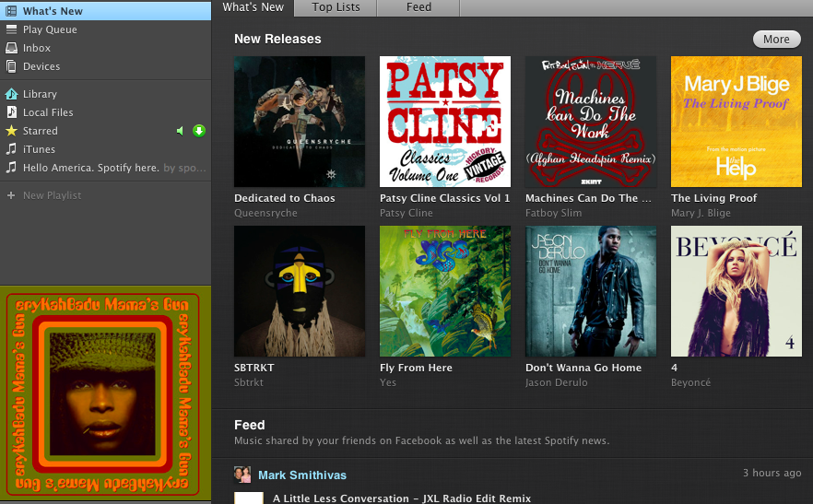Switch to the What's New tab
This screenshot has width=813, height=504.
pos(253,7)
